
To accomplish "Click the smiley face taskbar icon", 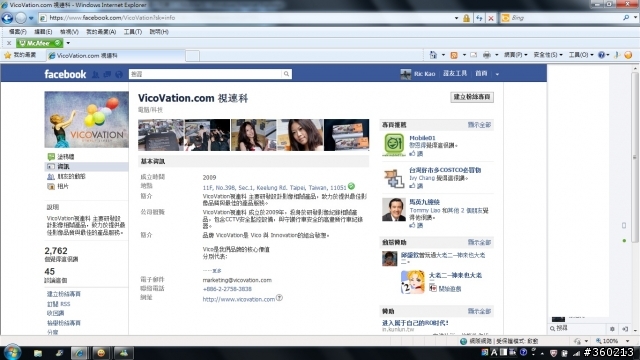I will tap(101, 353).
